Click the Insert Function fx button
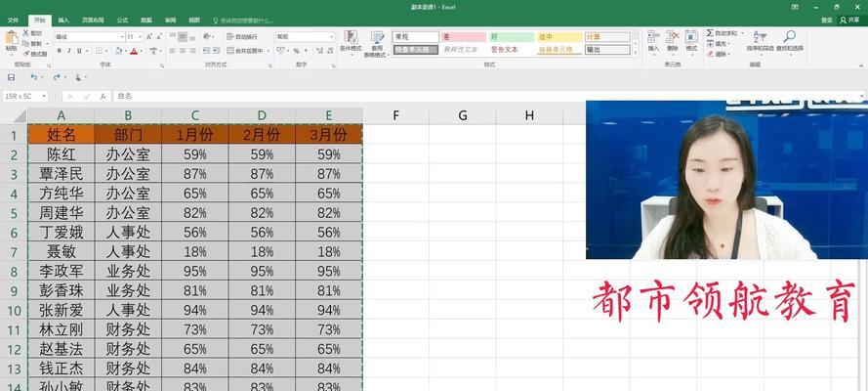Screen dimensions: 868x391 pyautogui.click(x=103, y=97)
